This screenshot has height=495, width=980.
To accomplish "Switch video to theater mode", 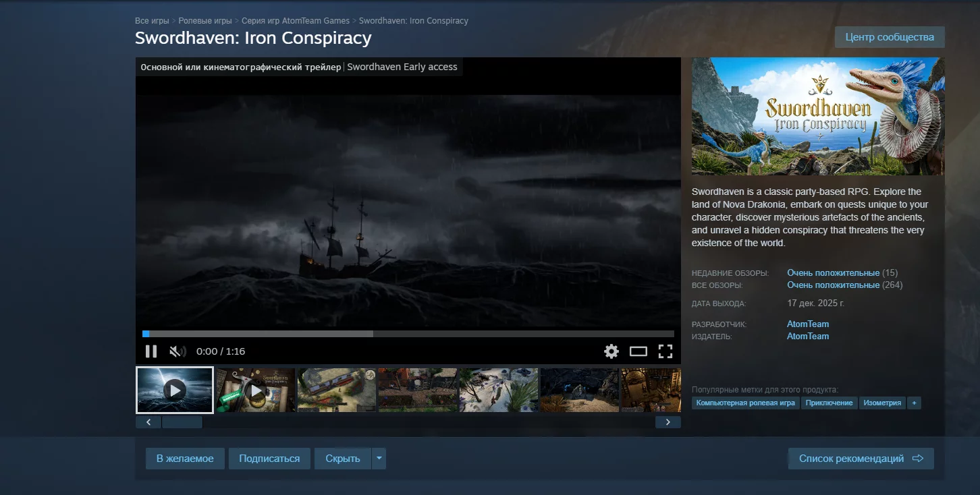I will [x=638, y=351].
